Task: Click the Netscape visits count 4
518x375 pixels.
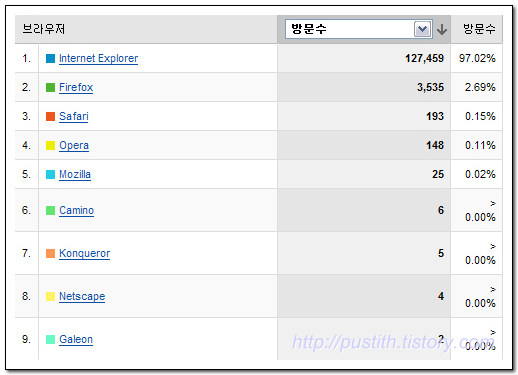Action: (x=441, y=296)
